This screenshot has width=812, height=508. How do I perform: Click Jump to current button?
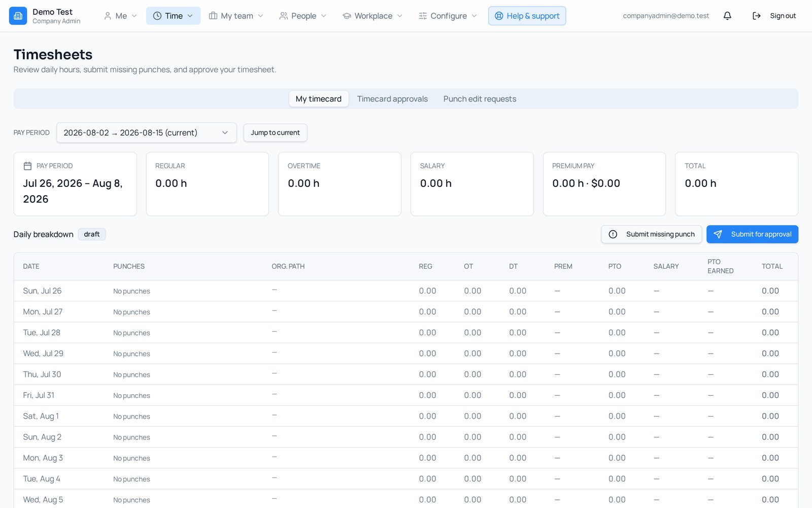coord(275,133)
